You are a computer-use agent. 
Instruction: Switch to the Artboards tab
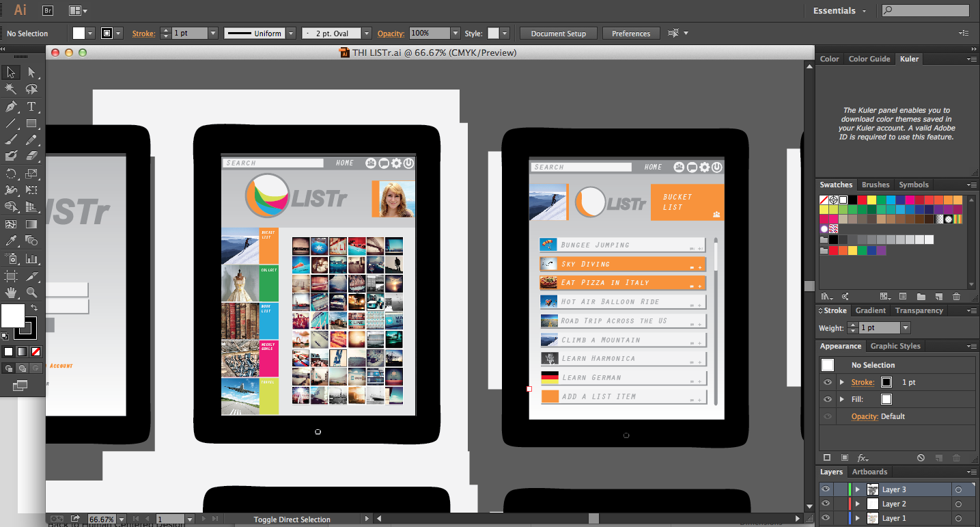pyautogui.click(x=869, y=472)
